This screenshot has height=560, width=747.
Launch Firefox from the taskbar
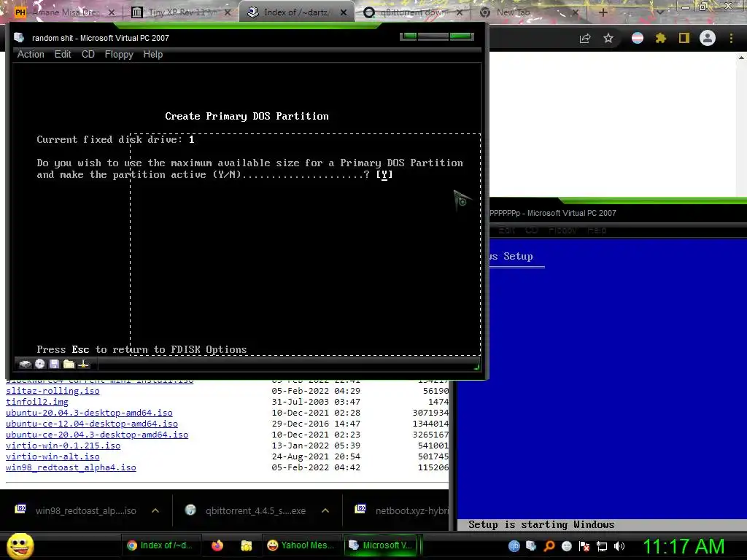click(x=217, y=545)
